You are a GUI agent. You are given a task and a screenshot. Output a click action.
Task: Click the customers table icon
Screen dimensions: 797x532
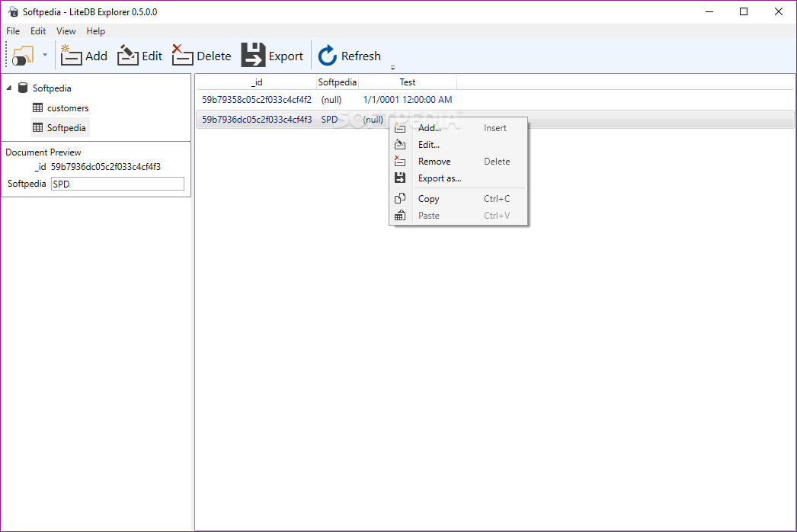tap(37, 107)
